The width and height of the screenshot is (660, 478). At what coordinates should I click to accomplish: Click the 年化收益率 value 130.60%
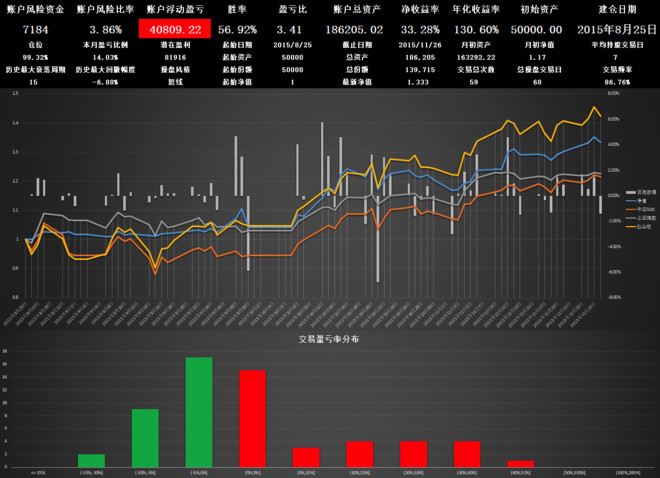click(476, 30)
